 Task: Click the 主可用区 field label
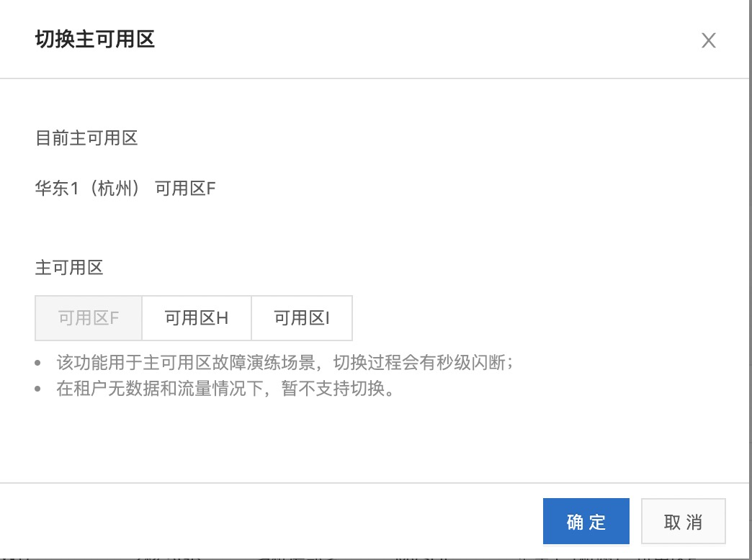click(x=69, y=268)
